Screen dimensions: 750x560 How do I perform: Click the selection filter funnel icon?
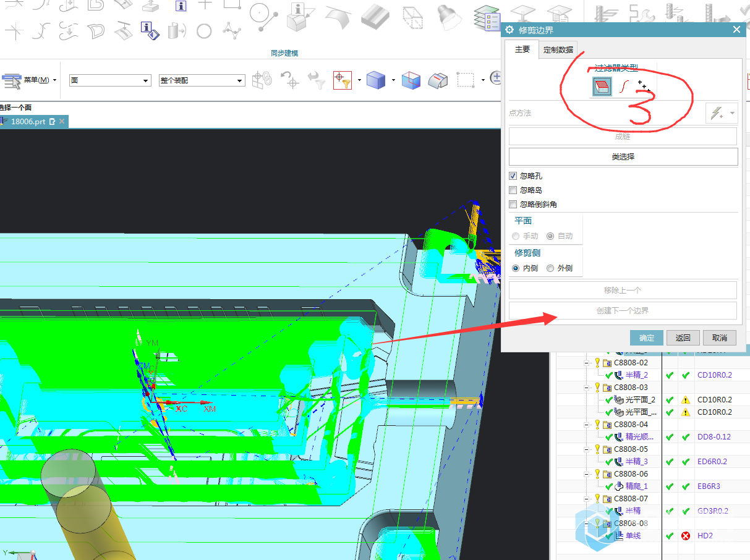tap(343, 80)
